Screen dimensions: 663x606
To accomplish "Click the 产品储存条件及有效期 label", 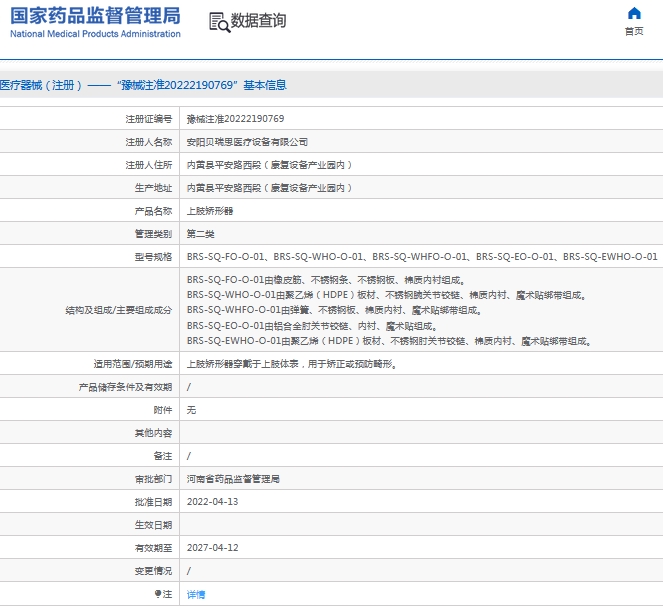I will point(126,387).
